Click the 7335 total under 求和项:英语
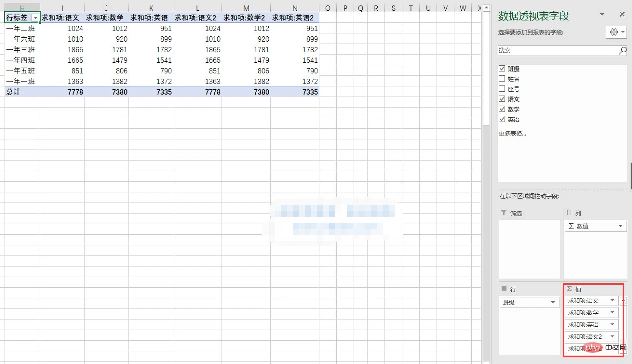 tap(151, 92)
